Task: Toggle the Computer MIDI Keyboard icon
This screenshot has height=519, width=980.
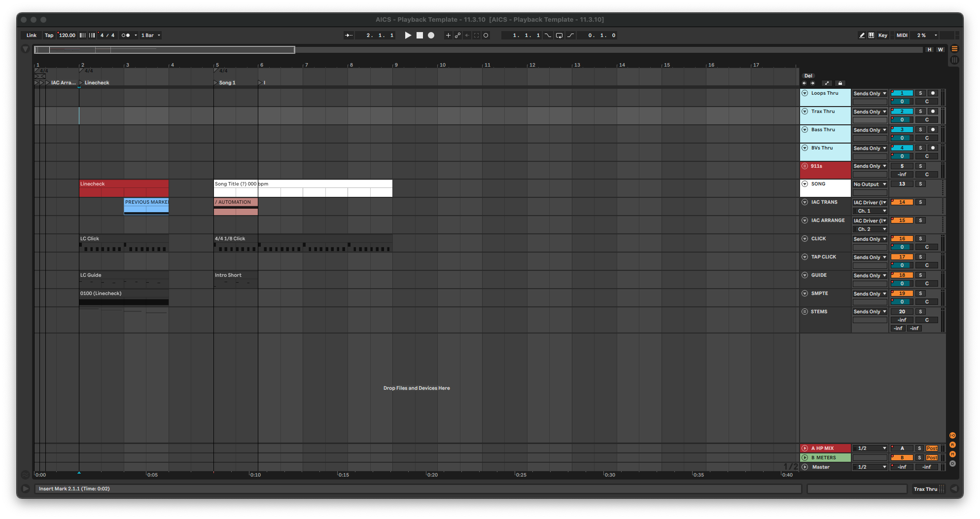Action: pyautogui.click(x=871, y=36)
